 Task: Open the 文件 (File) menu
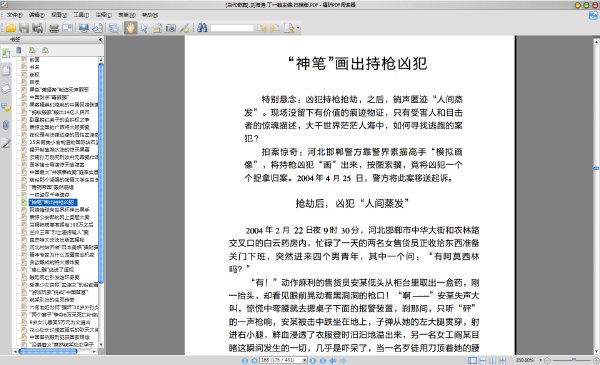[x=15, y=15]
